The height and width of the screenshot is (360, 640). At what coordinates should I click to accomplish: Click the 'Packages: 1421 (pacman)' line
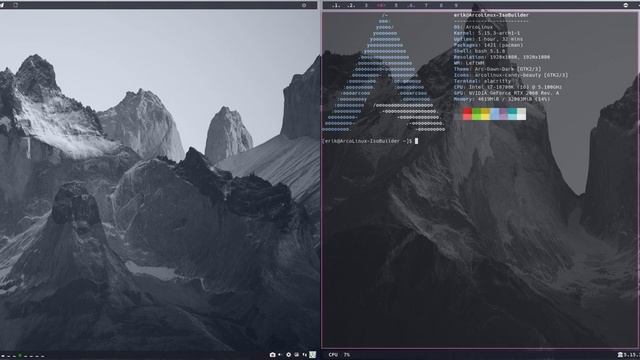click(488, 45)
